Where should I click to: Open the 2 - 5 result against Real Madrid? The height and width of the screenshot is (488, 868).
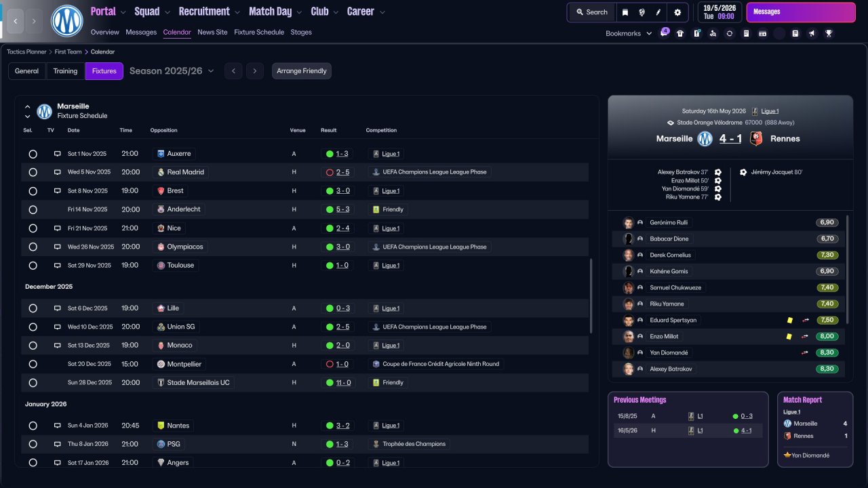[x=343, y=172]
